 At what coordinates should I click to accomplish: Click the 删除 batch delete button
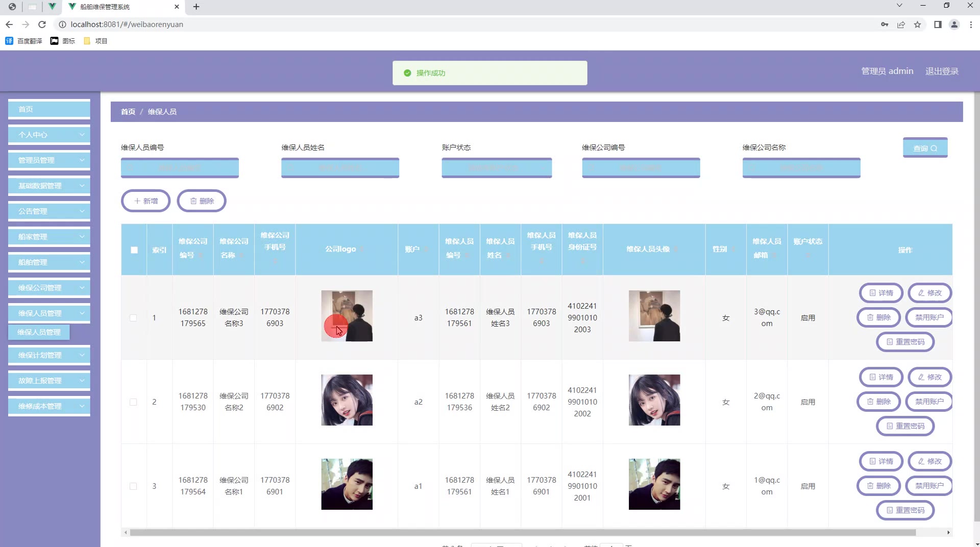click(x=202, y=201)
